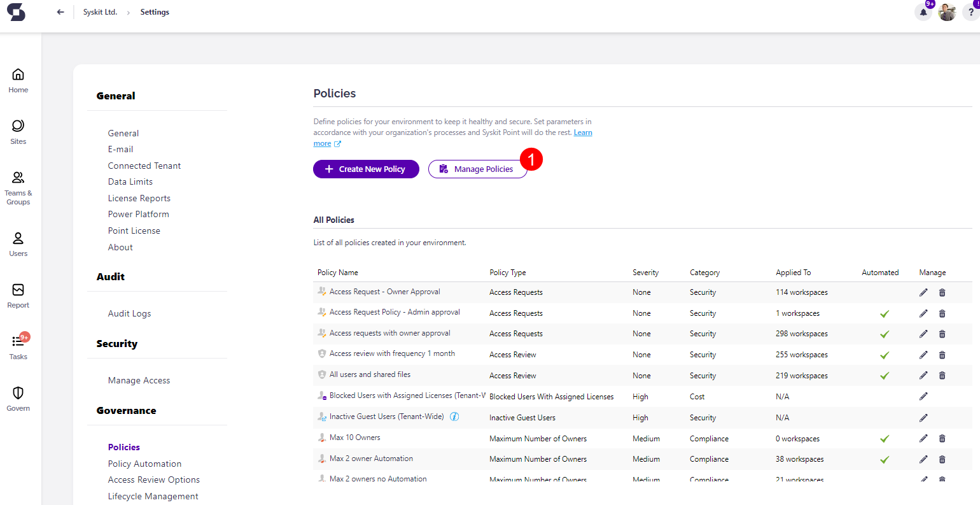Open the notifications bell
The image size is (980, 505).
tap(923, 12)
